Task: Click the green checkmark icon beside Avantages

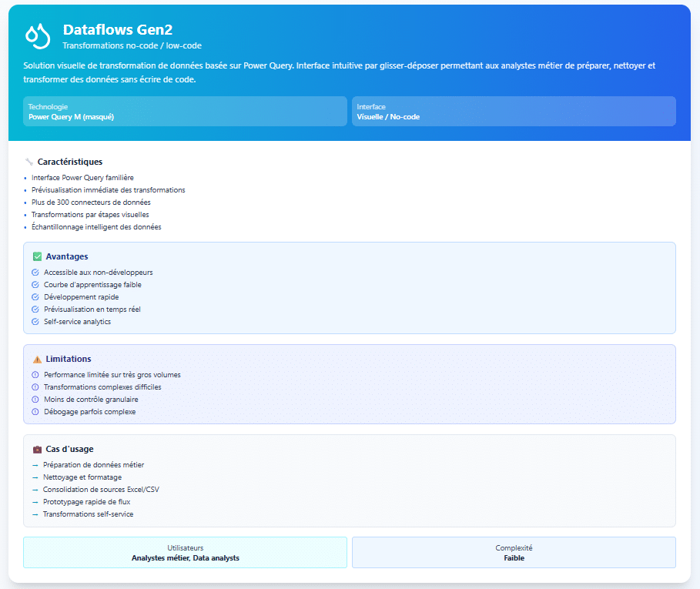Action: (37, 256)
